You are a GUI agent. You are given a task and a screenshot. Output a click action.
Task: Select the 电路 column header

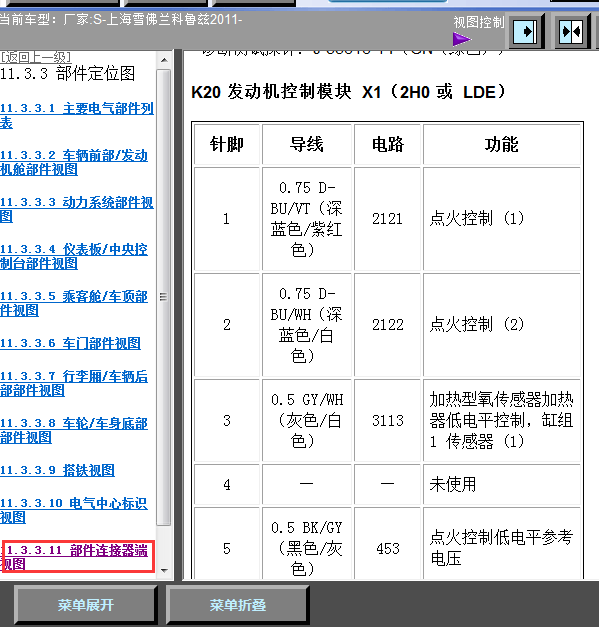pos(387,144)
